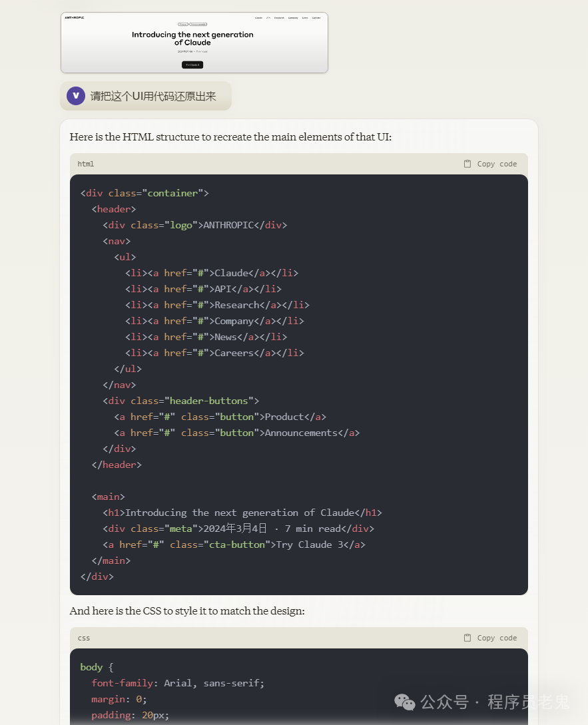Click the News list item code line

[x=206, y=337]
